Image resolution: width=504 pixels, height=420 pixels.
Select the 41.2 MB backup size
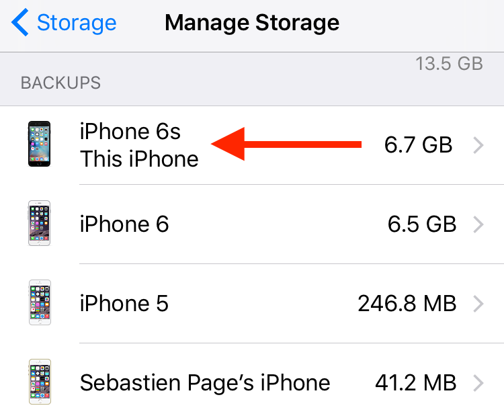point(415,383)
